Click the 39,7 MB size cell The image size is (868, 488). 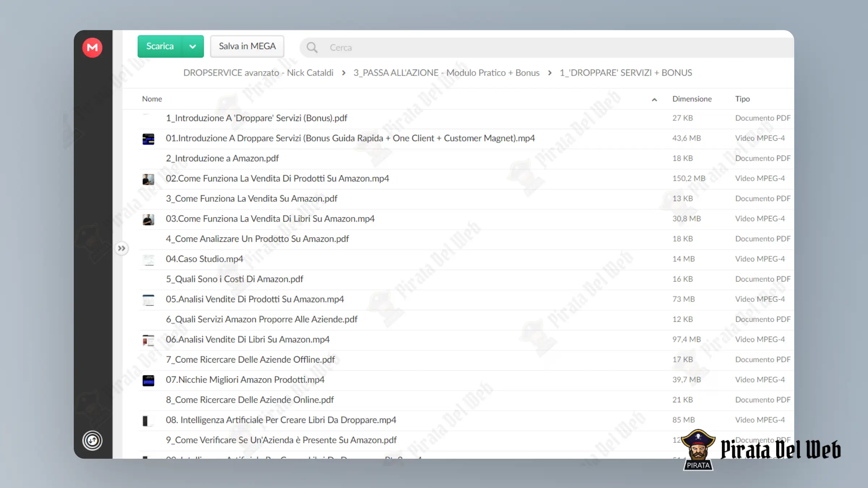pos(686,380)
